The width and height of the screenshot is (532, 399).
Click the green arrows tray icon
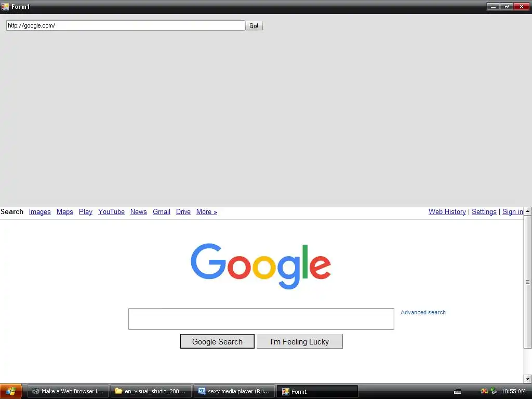point(494,391)
